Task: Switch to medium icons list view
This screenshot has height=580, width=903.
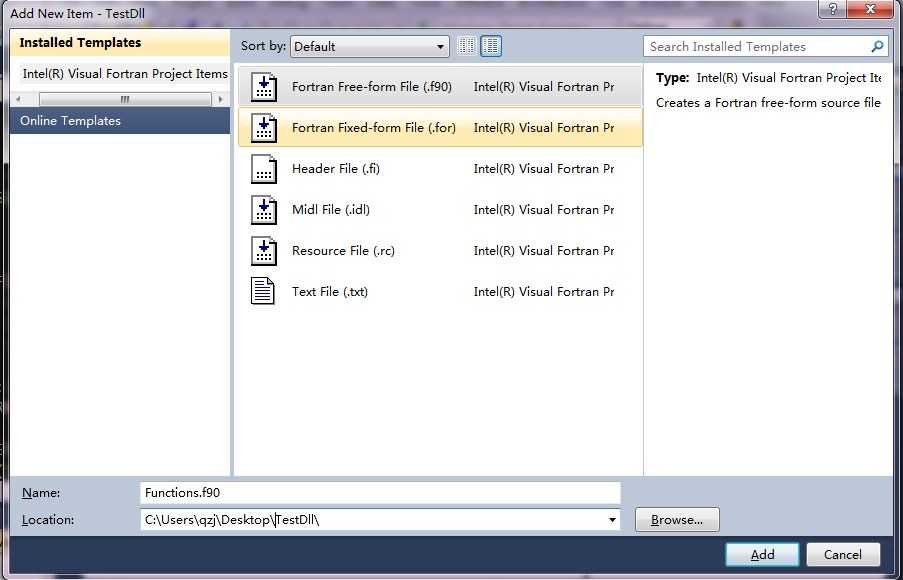Action: [x=491, y=46]
